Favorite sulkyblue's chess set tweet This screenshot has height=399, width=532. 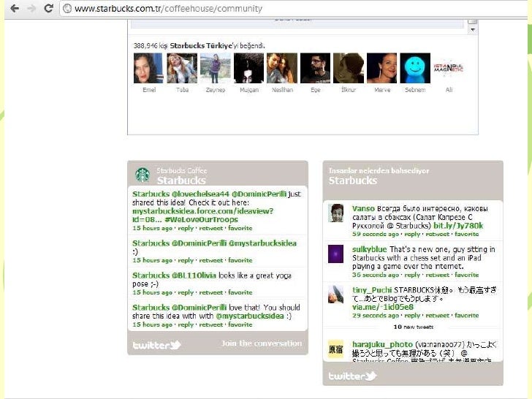point(467,275)
